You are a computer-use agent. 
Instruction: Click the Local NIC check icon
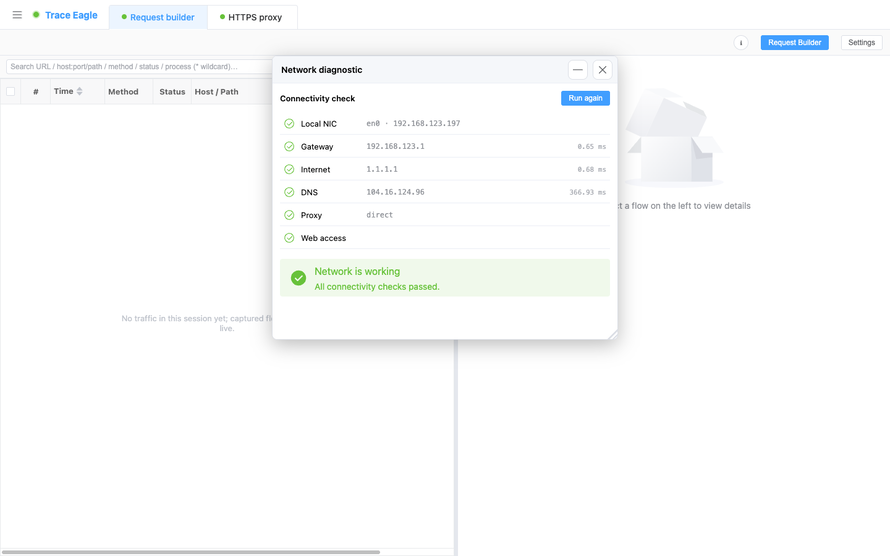coord(289,124)
